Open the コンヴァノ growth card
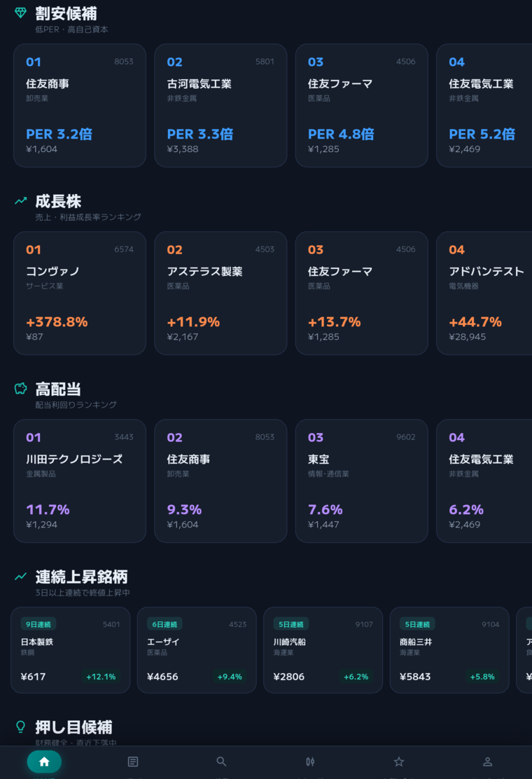This screenshot has height=779, width=532. tap(80, 293)
